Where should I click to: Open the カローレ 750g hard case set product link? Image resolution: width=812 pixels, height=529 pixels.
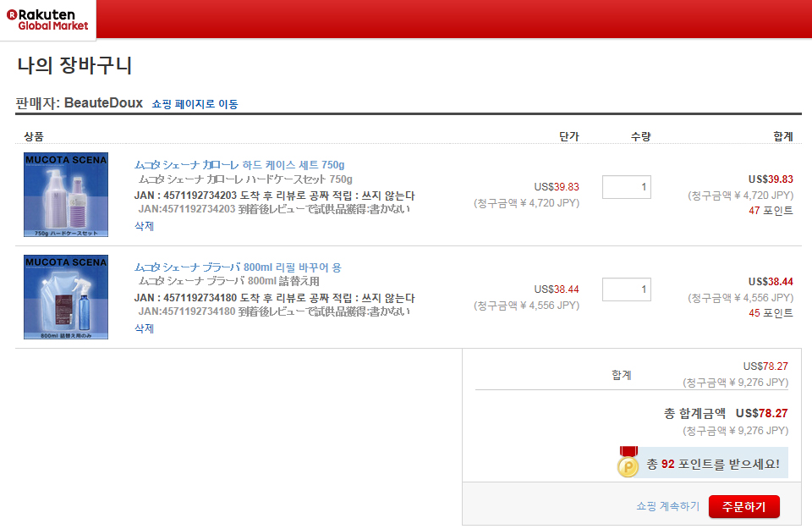coord(239,165)
